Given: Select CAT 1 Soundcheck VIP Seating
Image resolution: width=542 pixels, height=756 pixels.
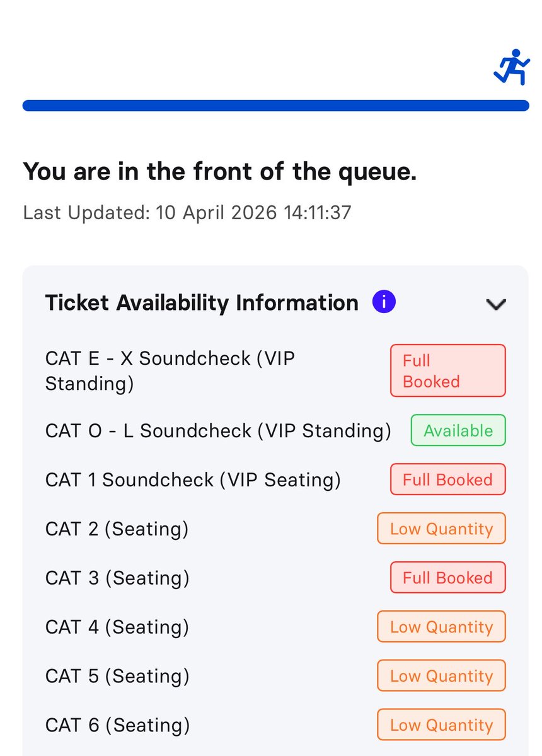Looking at the screenshot, I should [193, 480].
